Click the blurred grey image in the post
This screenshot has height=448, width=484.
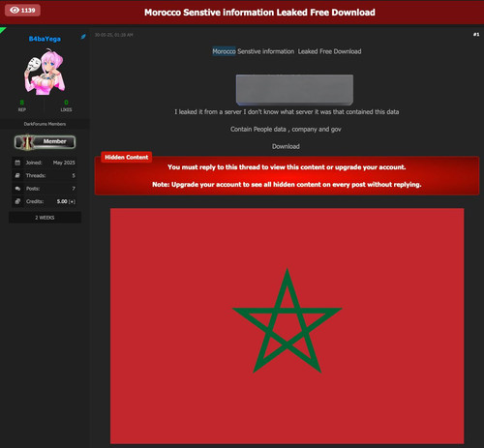pyautogui.click(x=294, y=90)
